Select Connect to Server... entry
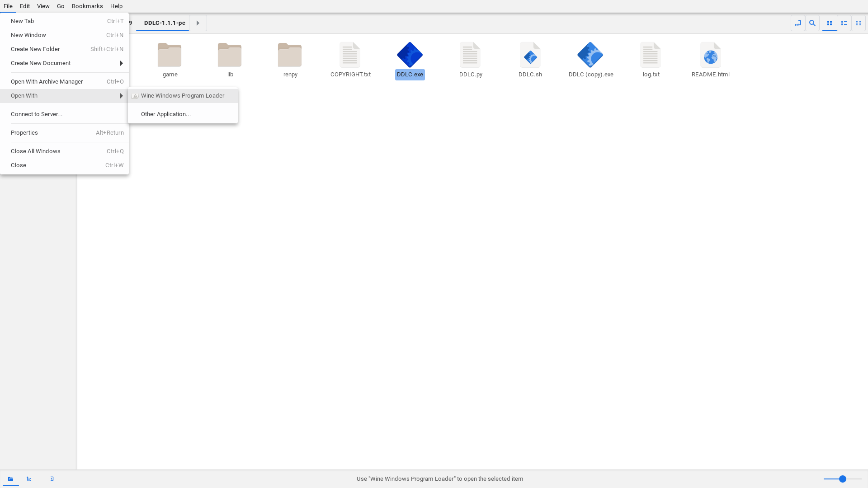This screenshot has height=488, width=868. (x=64, y=114)
